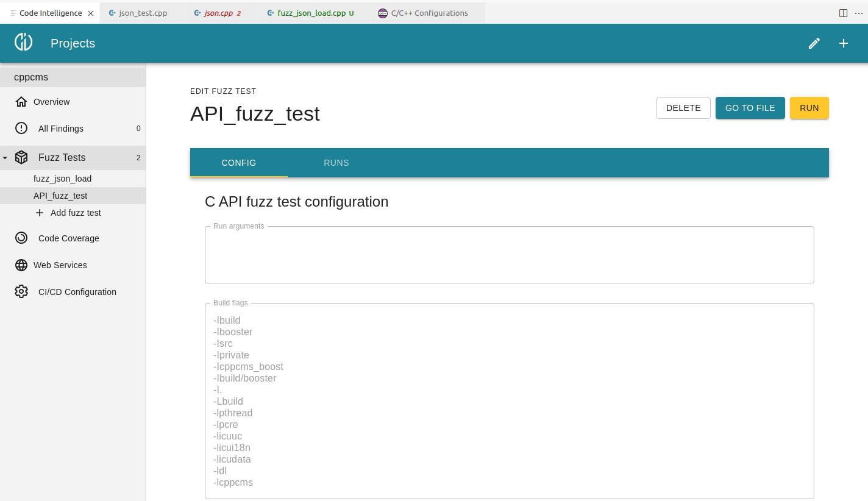Click the All Findings count badge 0
Image resolution: width=868 pixels, height=501 pixels.
[138, 129]
